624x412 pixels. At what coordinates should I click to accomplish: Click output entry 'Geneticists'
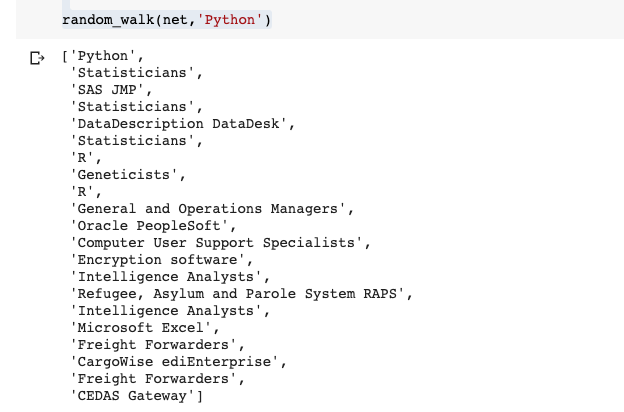pos(124,175)
